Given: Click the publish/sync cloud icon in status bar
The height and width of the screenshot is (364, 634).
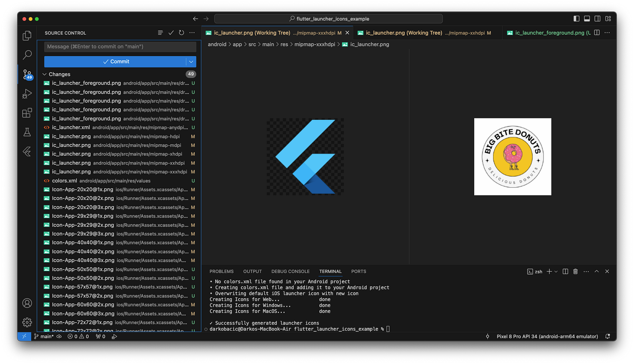Looking at the screenshot, I should pyautogui.click(x=59, y=337).
